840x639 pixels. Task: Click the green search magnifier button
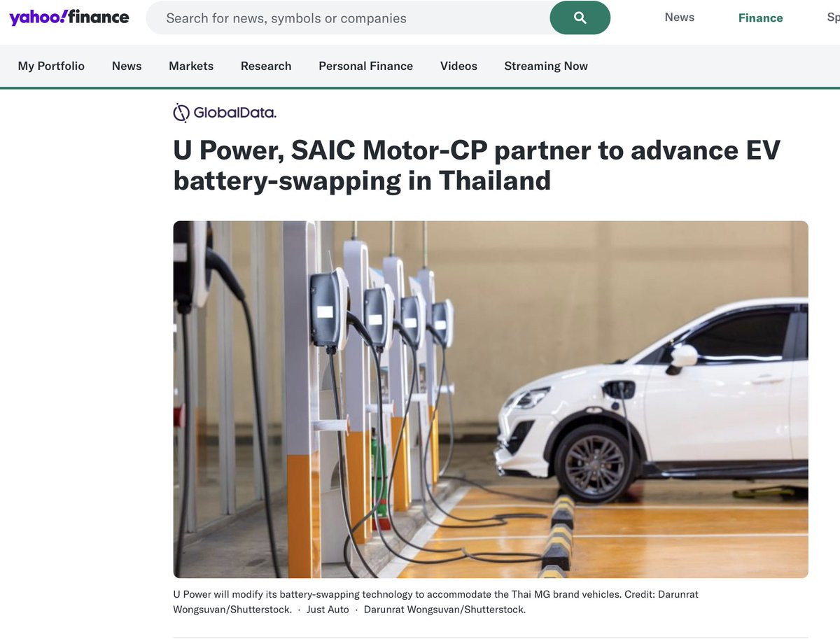click(x=580, y=18)
